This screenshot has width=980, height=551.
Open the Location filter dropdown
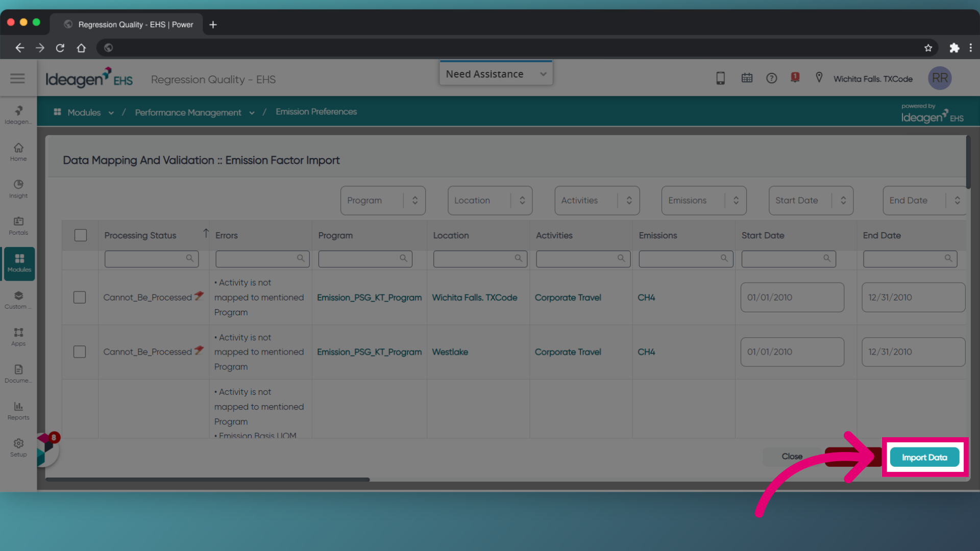coord(490,201)
